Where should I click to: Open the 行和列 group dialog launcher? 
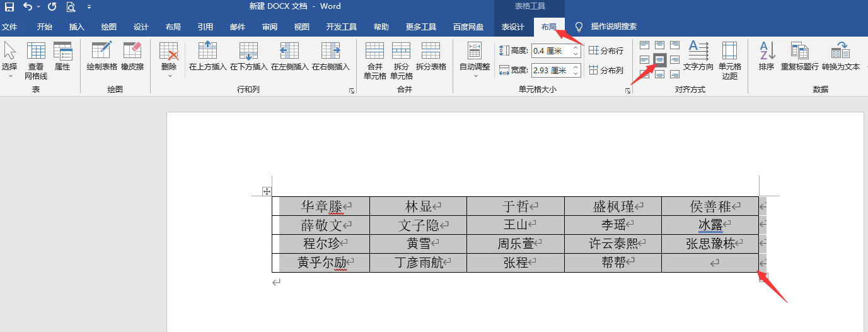click(x=352, y=91)
